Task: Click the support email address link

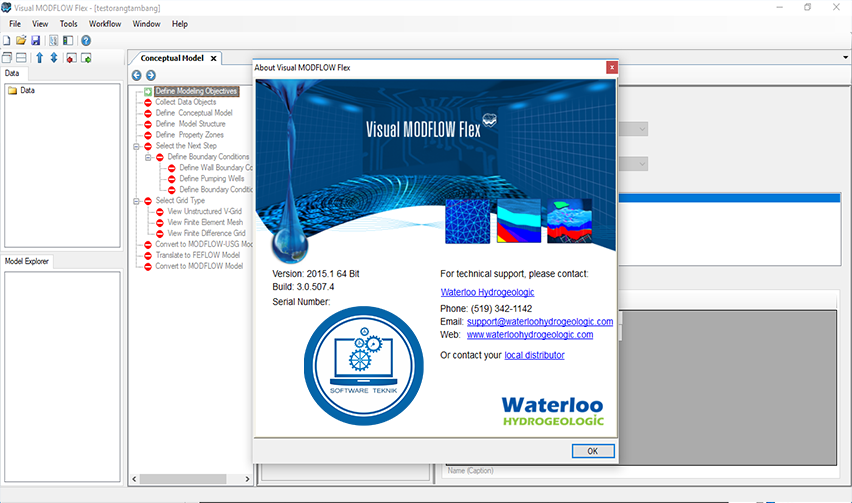Action: coord(540,322)
